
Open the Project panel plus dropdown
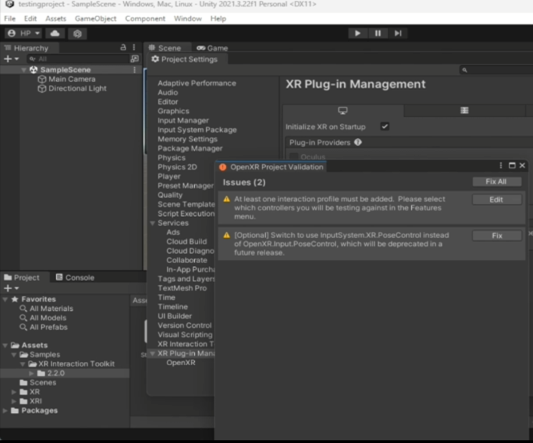[x=11, y=288]
